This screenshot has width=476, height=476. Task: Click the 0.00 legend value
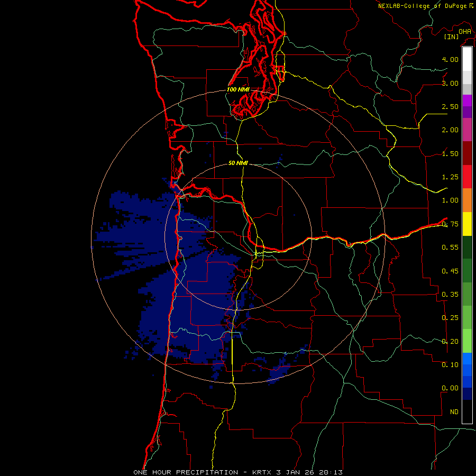(450, 388)
